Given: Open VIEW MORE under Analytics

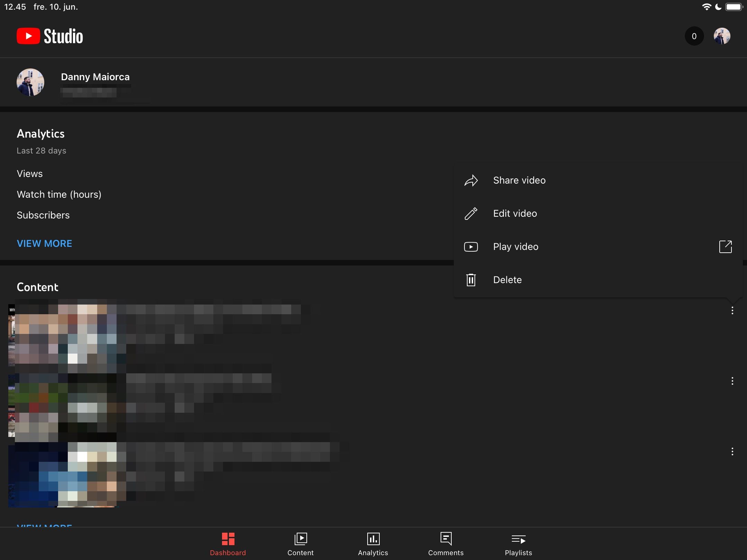Looking at the screenshot, I should [45, 243].
